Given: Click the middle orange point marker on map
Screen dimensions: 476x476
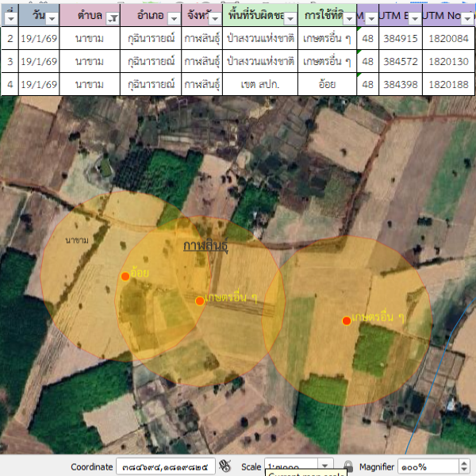Looking at the screenshot, I should point(200,301).
